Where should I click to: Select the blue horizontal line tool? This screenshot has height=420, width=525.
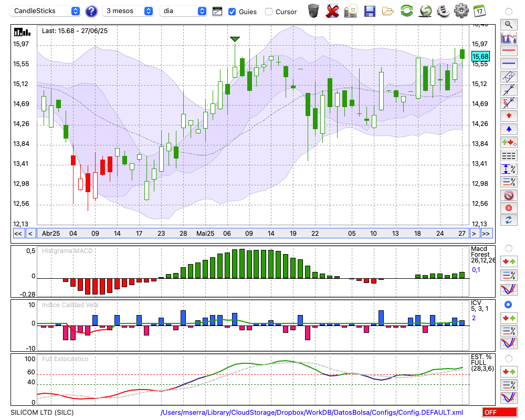(509, 64)
